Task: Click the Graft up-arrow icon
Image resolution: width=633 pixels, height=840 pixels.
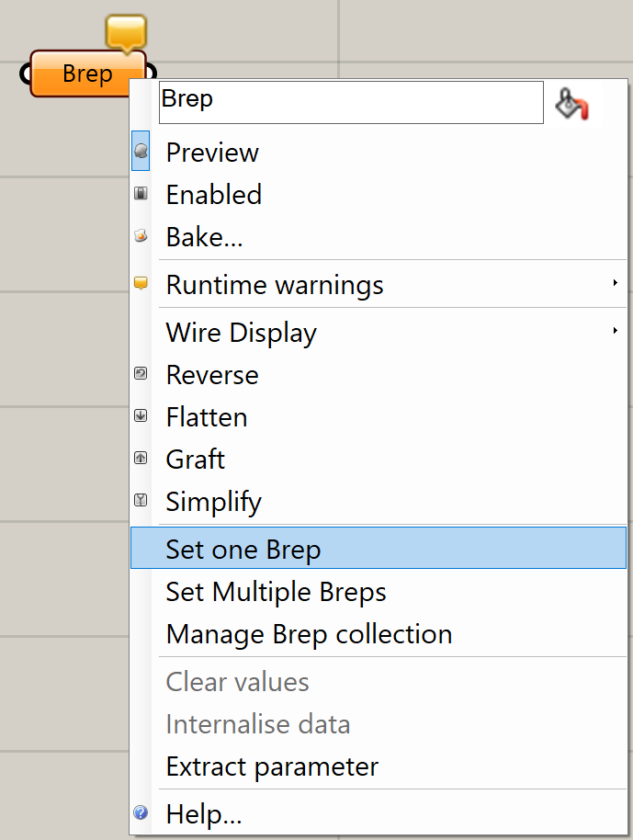Action: [141, 459]
